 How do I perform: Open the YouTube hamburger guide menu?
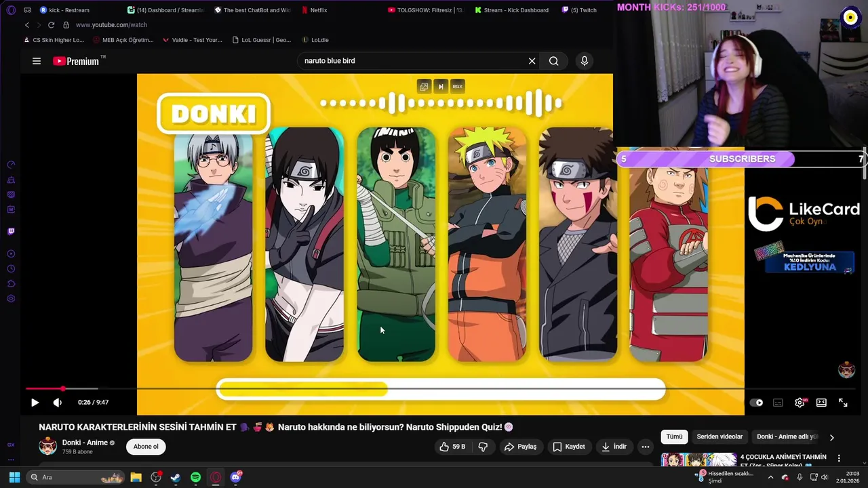pyautogui.click(x=37, y=61)
